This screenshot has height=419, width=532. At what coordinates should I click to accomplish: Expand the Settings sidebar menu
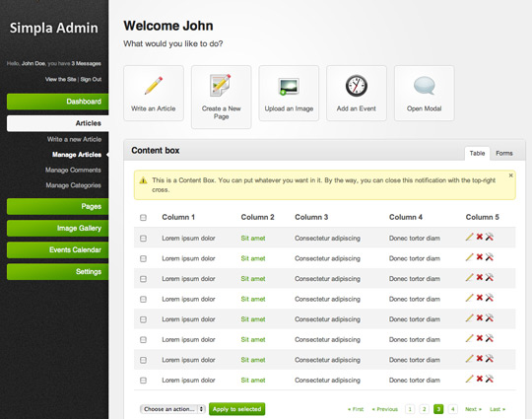pos(58,272)
